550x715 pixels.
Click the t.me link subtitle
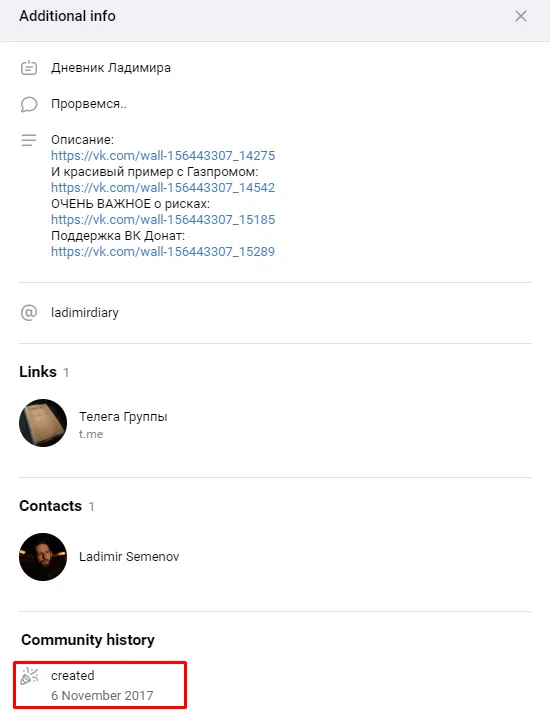pyautogui.click(x=91, y=434)
